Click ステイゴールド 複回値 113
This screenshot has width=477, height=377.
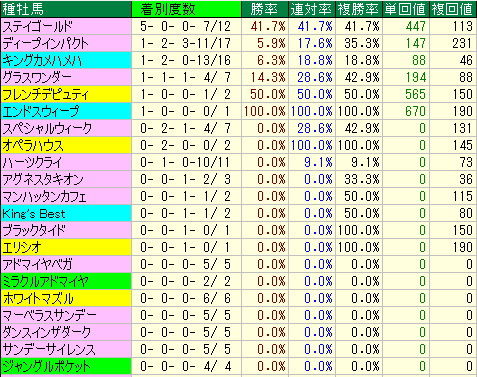[x=463, y=26]
